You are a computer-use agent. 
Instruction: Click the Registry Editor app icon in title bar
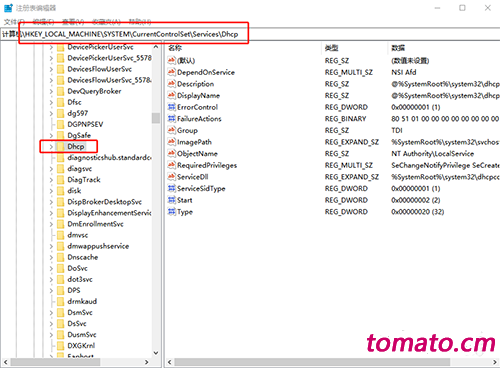[x=8, y=8]
